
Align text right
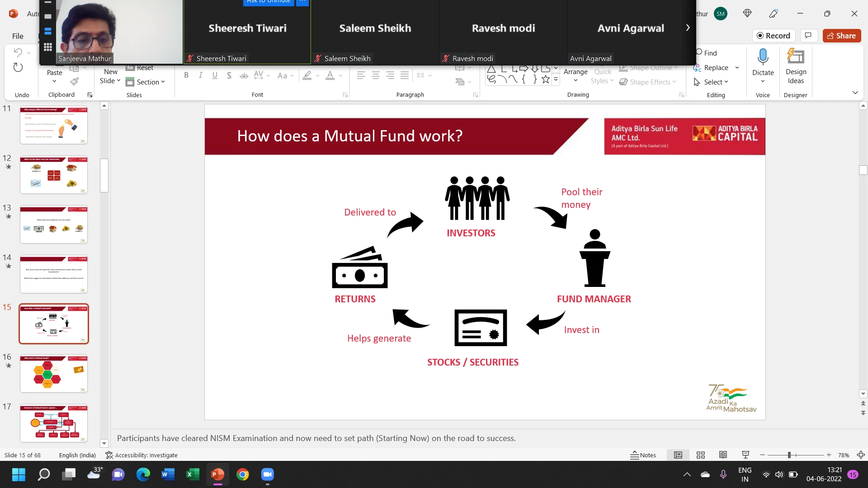pyautogui.click(x=390, y=75)
